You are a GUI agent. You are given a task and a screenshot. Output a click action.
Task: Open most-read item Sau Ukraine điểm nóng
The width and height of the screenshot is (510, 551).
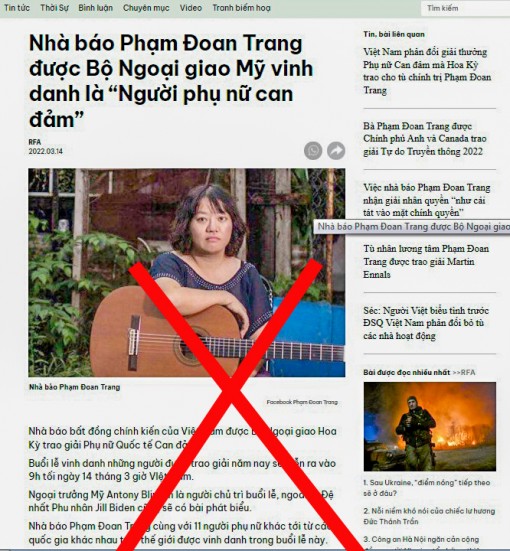click(427, 488)
